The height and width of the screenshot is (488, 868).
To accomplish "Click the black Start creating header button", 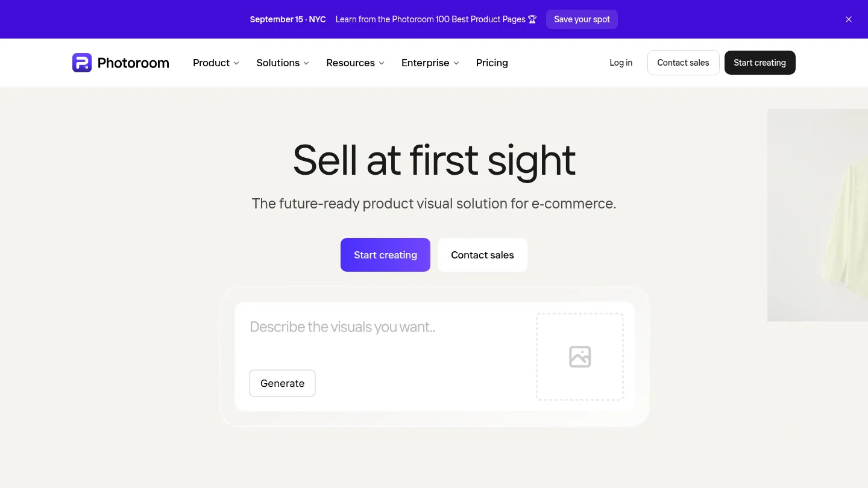I will pyautogui.click(x=759, y=63).
